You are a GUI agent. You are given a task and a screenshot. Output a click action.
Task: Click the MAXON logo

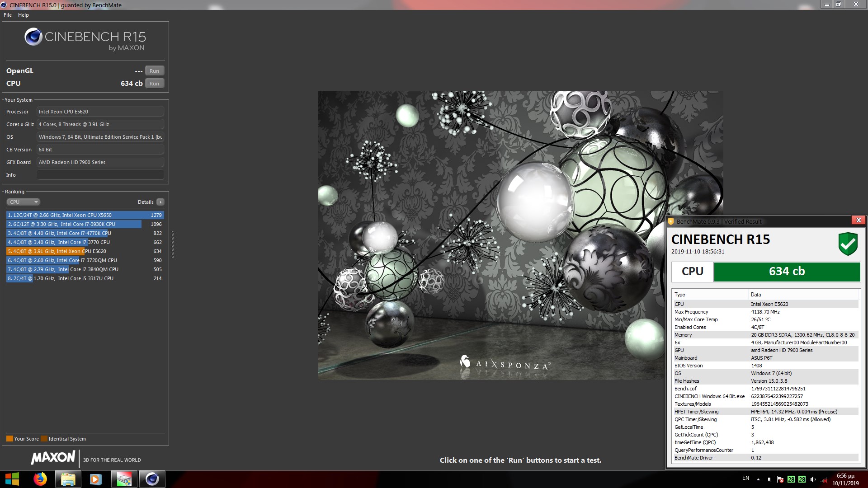53,458
